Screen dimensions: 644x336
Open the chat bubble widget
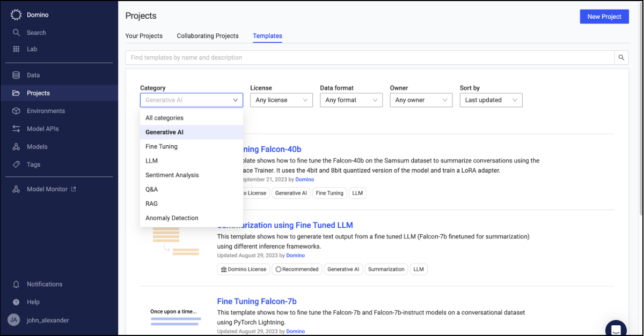tap(616, 328)
